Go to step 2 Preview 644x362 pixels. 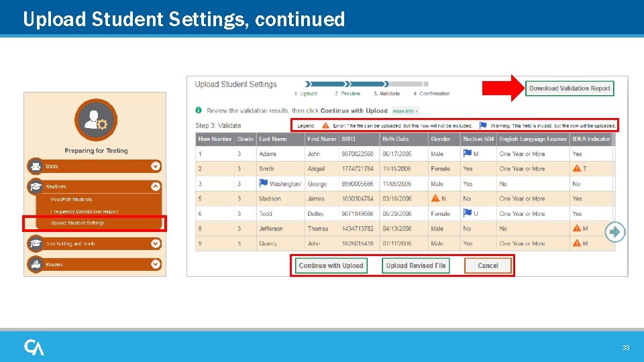point(347,94)
